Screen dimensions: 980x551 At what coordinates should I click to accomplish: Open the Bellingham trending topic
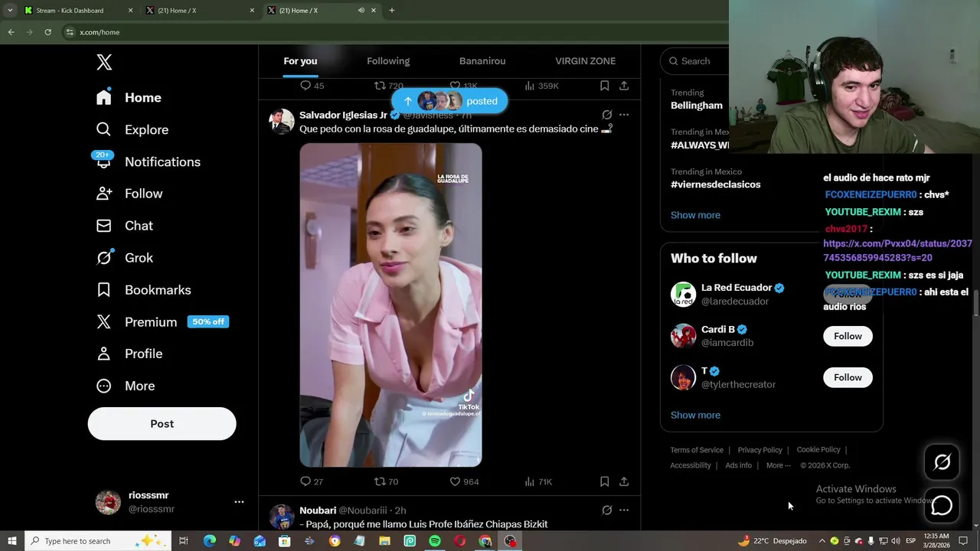tap(697, 105)
